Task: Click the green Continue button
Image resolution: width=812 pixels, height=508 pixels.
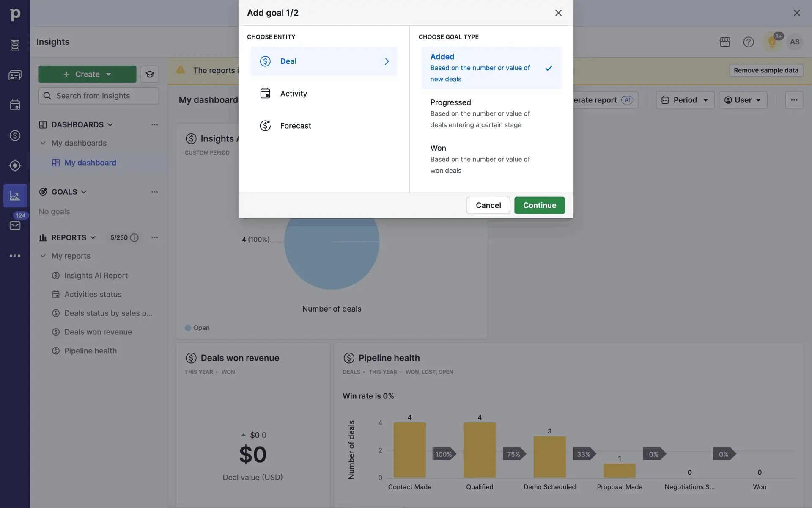Action: click(539, 205)
